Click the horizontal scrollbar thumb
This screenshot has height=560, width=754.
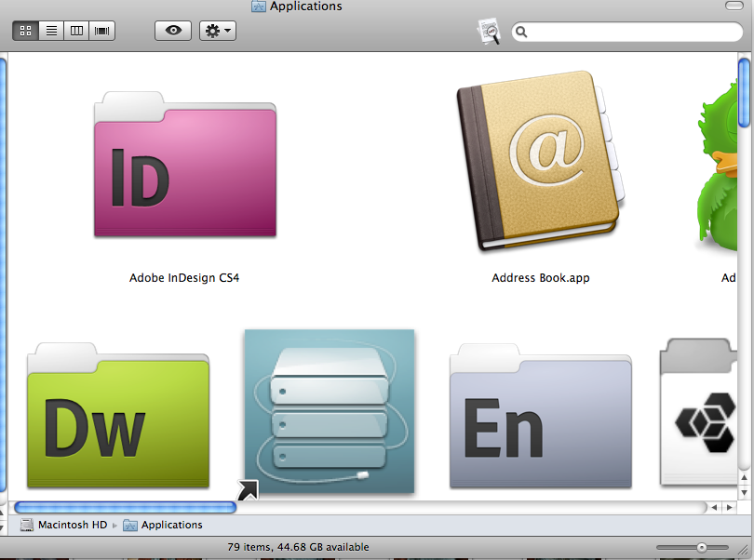[x=125, y=507]
